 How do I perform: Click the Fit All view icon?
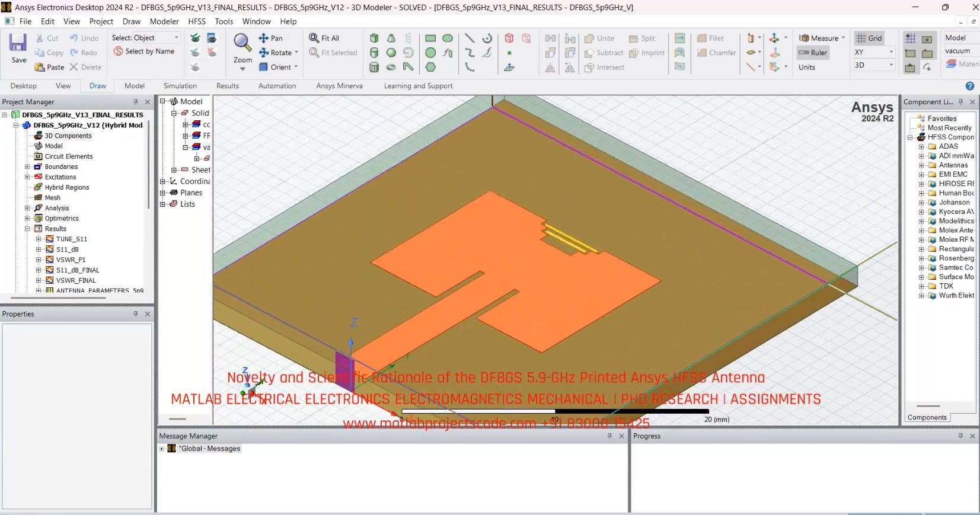(x=324, y=38)
